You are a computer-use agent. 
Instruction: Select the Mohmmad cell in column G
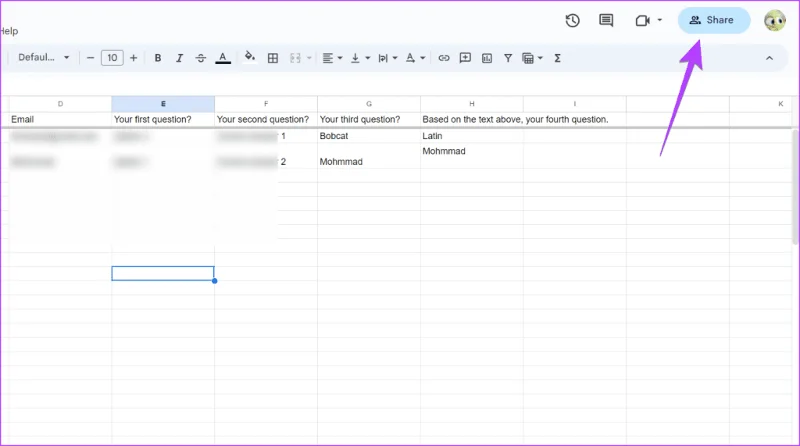click(369, 156)
